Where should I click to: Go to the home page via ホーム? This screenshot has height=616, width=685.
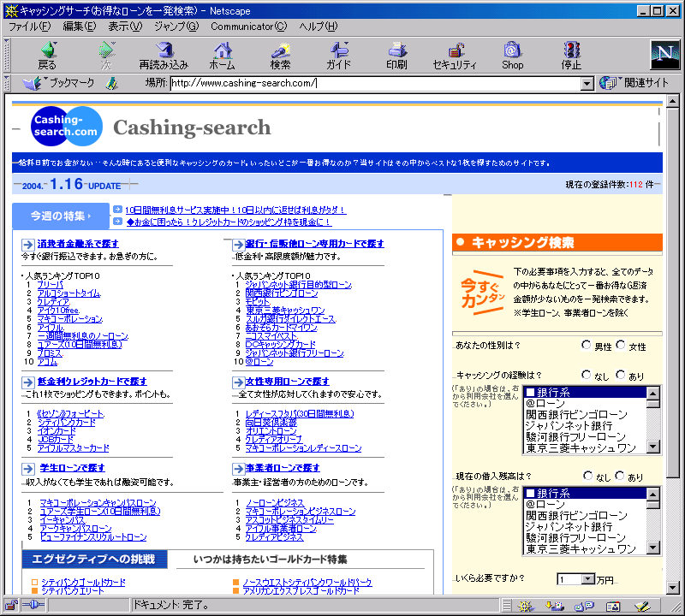pos(223,56)
